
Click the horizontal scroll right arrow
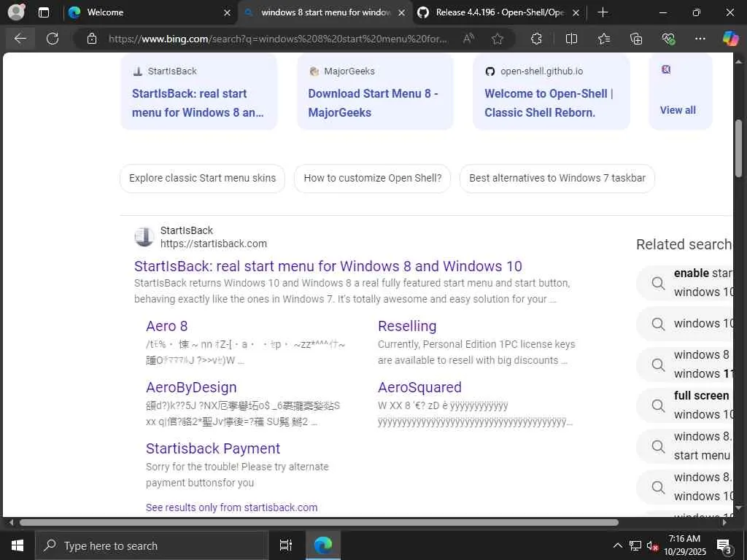(724, 522)
